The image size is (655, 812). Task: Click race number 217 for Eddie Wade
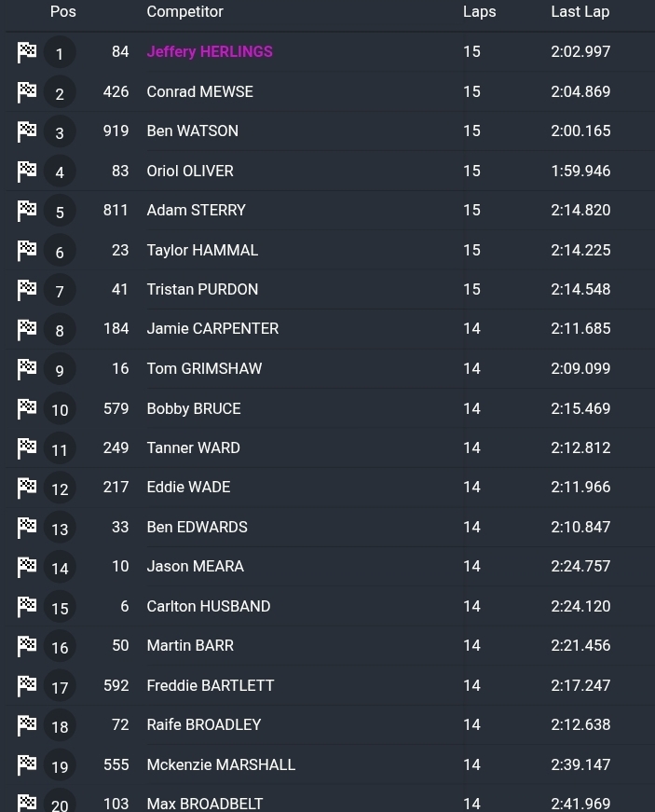click(116, 488)
